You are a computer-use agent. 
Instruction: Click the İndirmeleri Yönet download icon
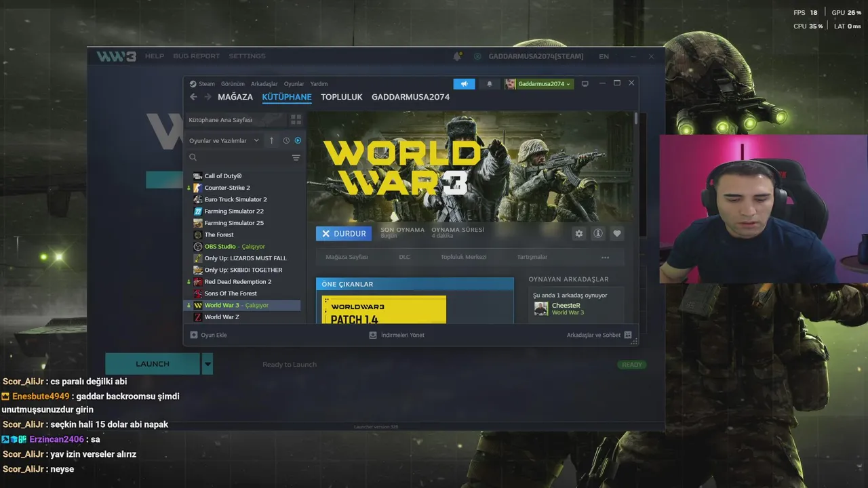coord(373,335)
